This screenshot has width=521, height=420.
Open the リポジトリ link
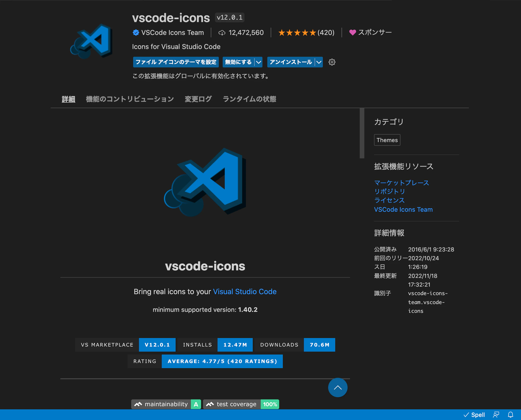click(390, 192)
